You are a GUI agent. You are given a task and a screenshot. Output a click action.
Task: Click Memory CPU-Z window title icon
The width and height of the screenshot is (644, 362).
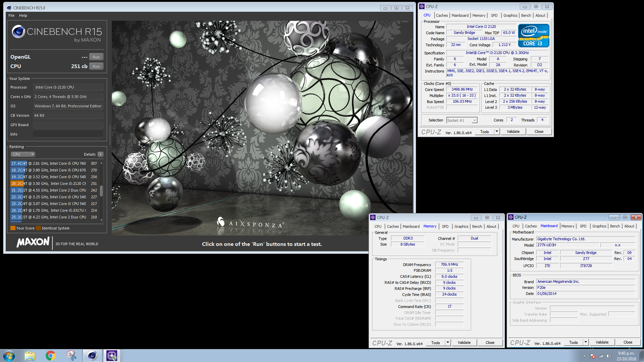[x=373, y=217]
